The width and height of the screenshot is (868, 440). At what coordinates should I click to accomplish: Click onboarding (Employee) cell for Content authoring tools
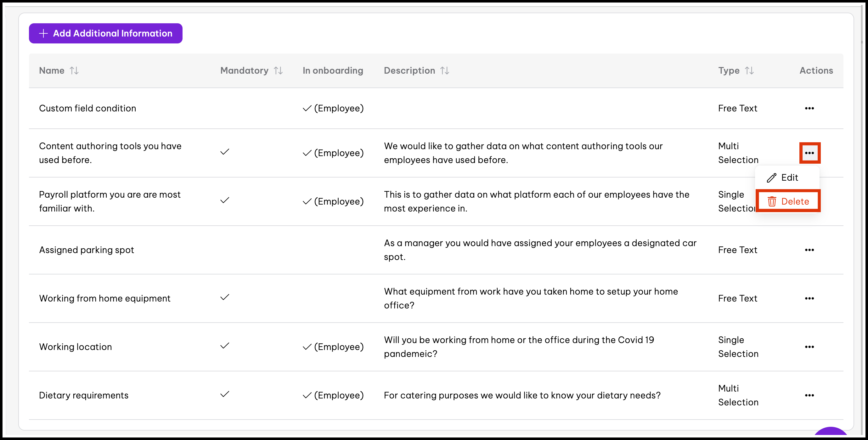pyautogui.click(x=333, y=153)
